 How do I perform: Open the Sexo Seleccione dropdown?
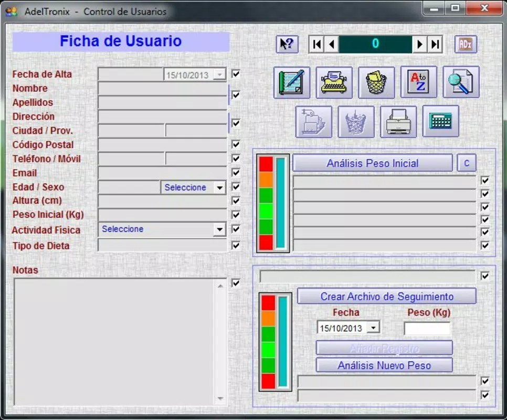(220, 187)
